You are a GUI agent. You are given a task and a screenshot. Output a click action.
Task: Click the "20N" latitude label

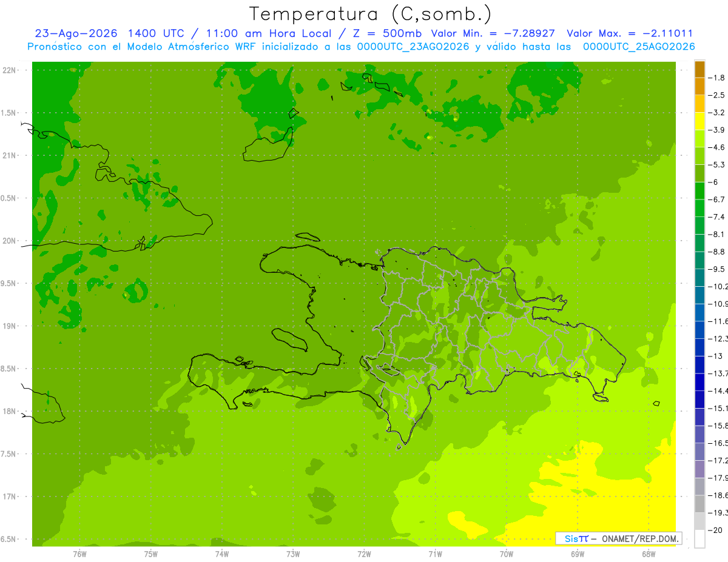click(x=10, y=241)
